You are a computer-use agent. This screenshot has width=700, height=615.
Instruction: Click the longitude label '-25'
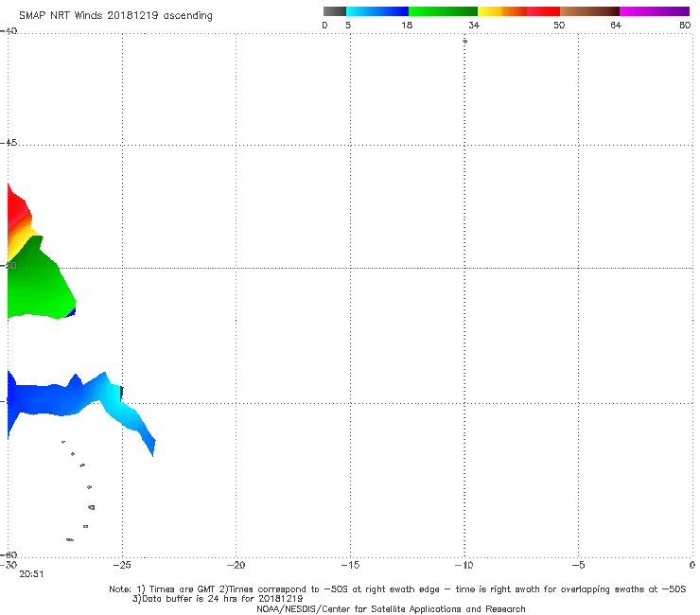pyautogui.click(x=122, y=565)
